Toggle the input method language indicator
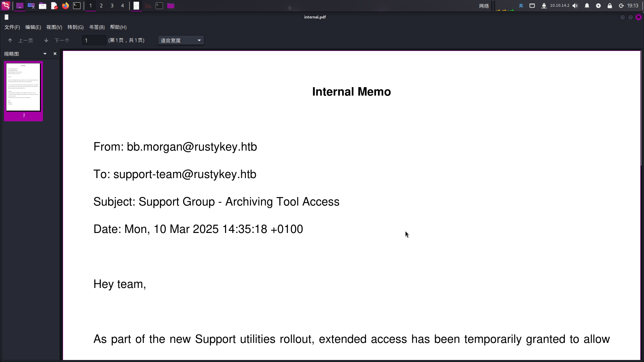 click(521, 6)
